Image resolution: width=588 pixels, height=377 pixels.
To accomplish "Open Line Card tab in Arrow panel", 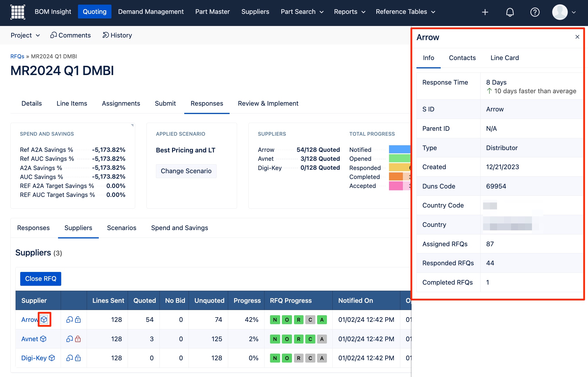I will click(x=505, y=58).
